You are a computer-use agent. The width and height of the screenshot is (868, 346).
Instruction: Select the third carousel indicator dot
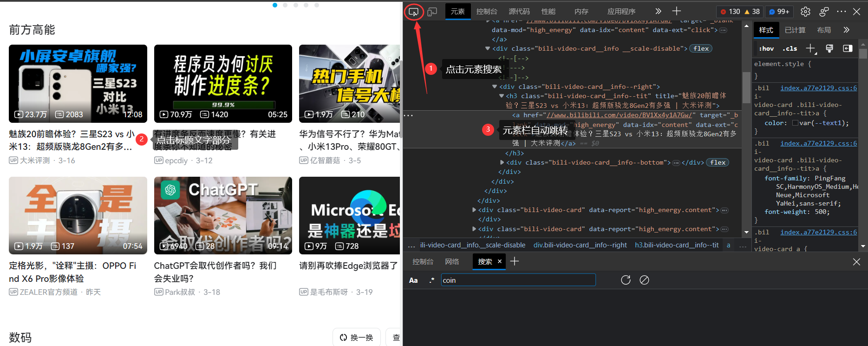[296, 5]
